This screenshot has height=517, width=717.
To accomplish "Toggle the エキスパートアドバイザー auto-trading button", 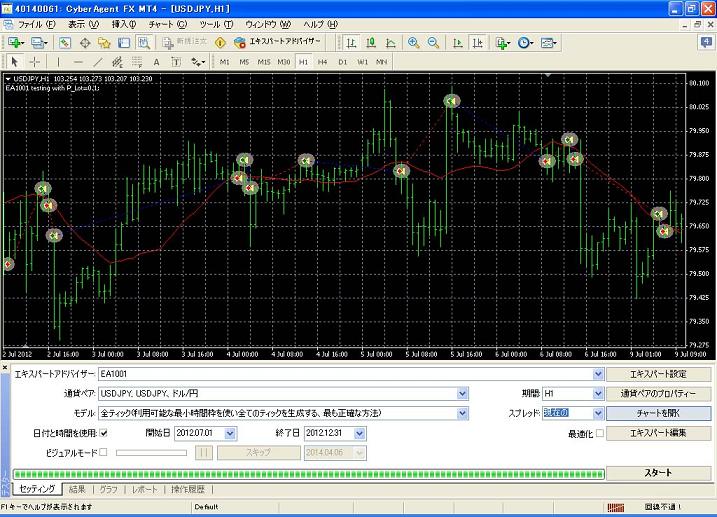I will click(x=277, y=43).
